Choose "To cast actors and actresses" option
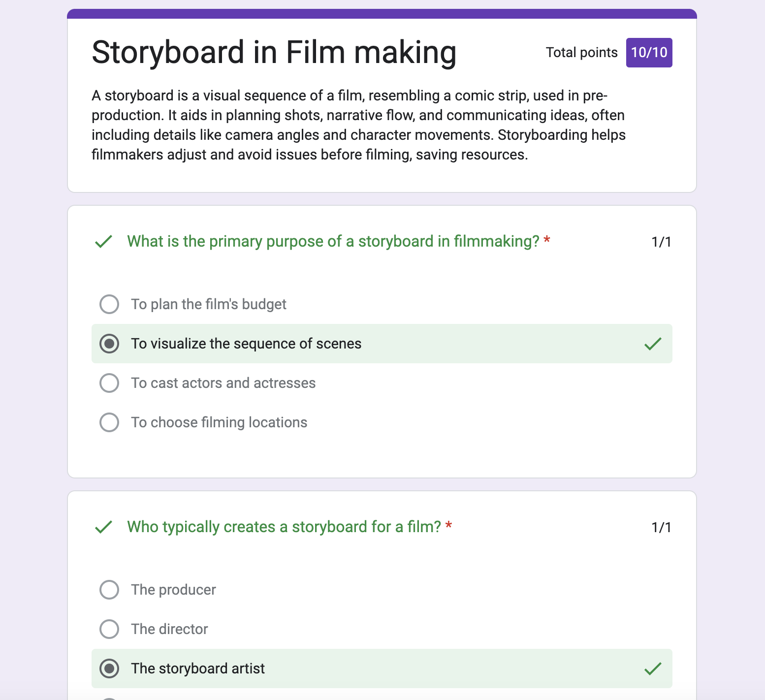This screenshot has height=700, width=765. [109, 383]
